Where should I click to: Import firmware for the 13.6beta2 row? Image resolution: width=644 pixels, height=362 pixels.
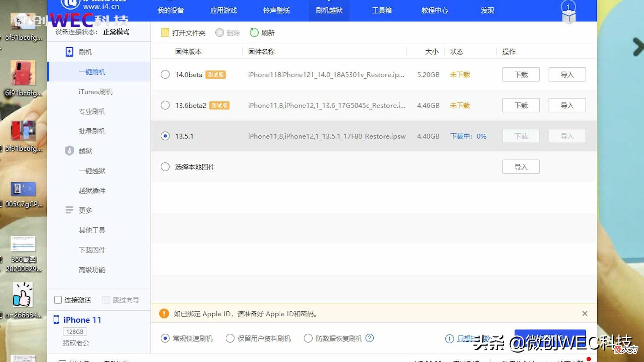tap(567, 105)
